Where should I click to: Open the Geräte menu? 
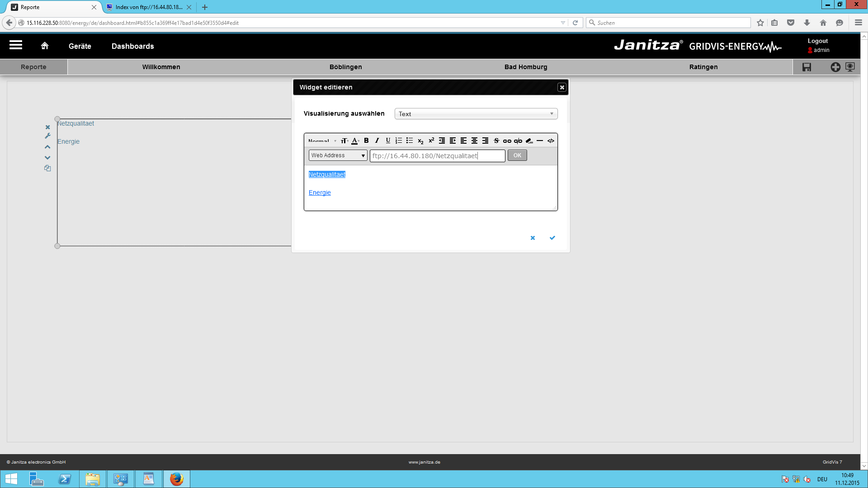80,46
